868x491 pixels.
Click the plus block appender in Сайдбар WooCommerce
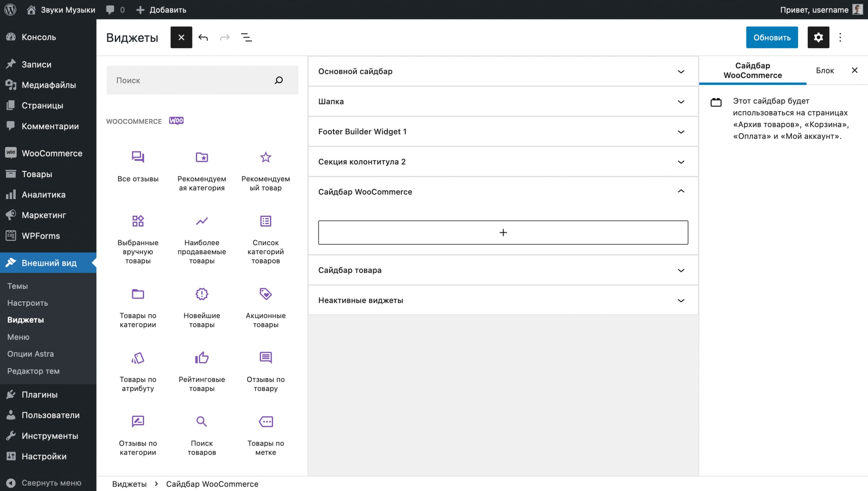503,232
